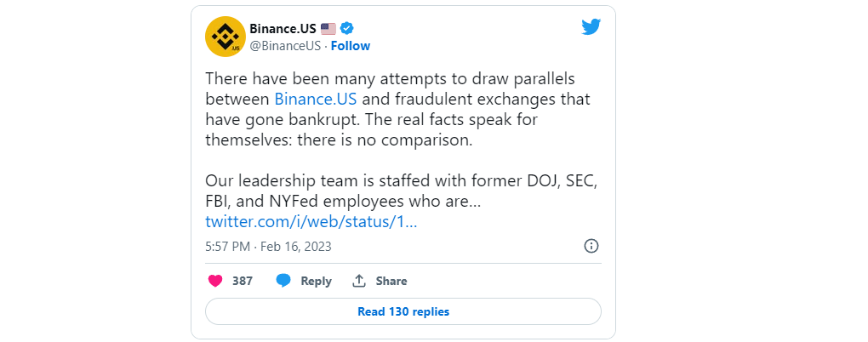Click the US flag emoji beside name
Viewport: 868px width, 342px height.
click(328, 28)
